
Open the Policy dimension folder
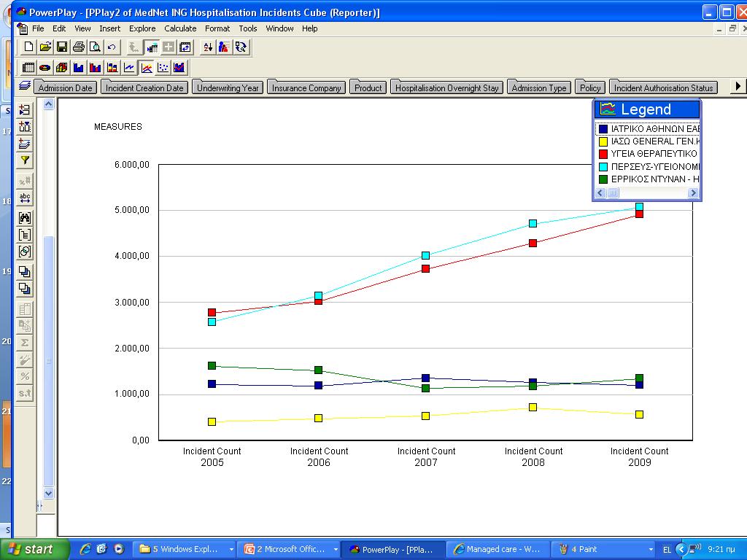[589, 87]
